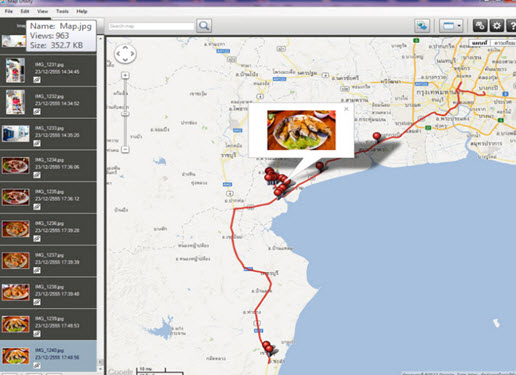Click the date 23/12/2555 14:35:20

click(57, 135)
